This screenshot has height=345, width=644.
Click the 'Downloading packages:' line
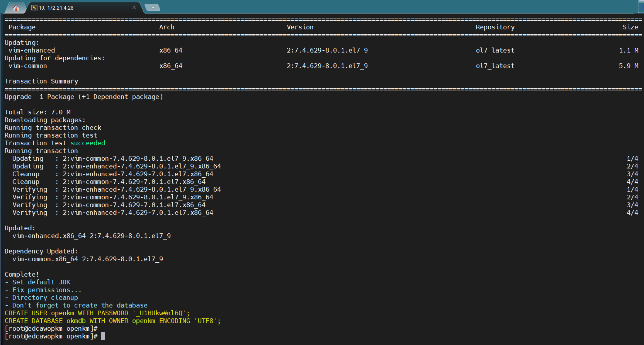click(45, 120)
